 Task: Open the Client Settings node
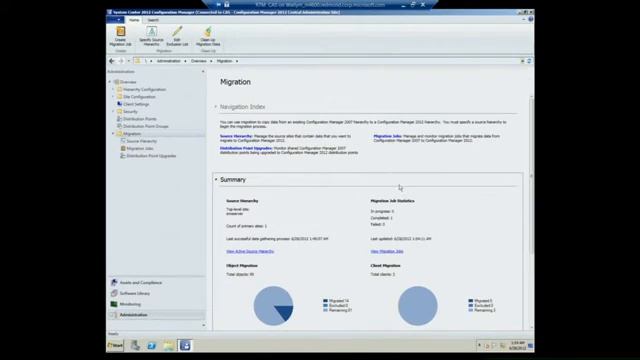(x=136, y=104)
